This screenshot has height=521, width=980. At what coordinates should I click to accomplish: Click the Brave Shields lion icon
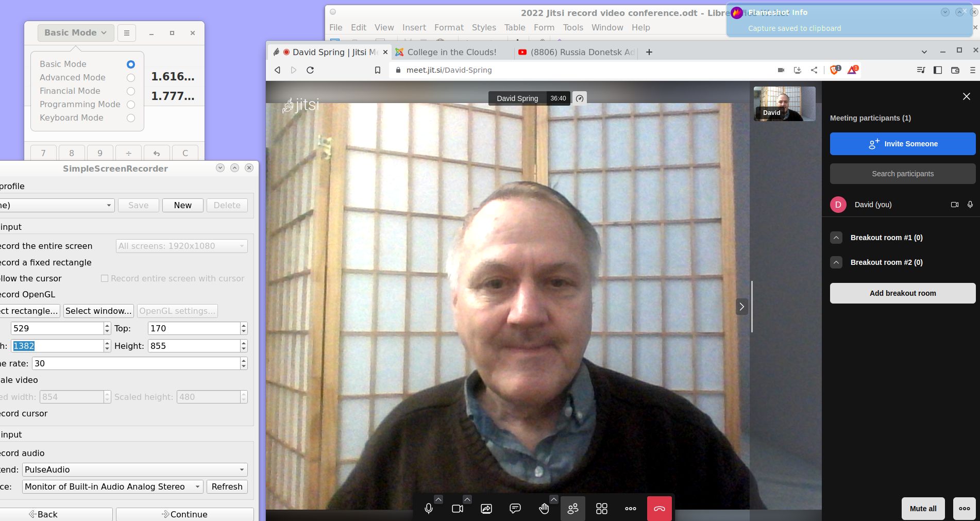click(x=835, y=70)
